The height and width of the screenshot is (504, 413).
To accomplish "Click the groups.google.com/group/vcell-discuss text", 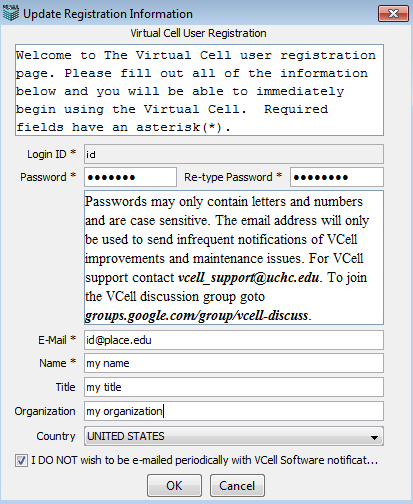I will point(197,316).
